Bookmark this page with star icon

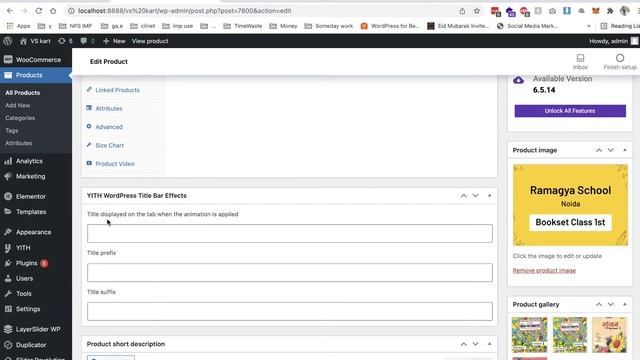coord(476,11)
